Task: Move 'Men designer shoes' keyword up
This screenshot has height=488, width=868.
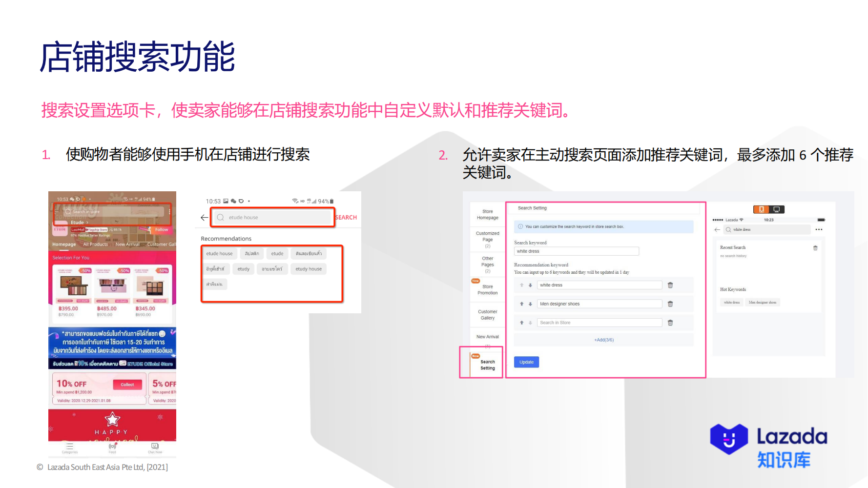Action: (x=522, y=304)
